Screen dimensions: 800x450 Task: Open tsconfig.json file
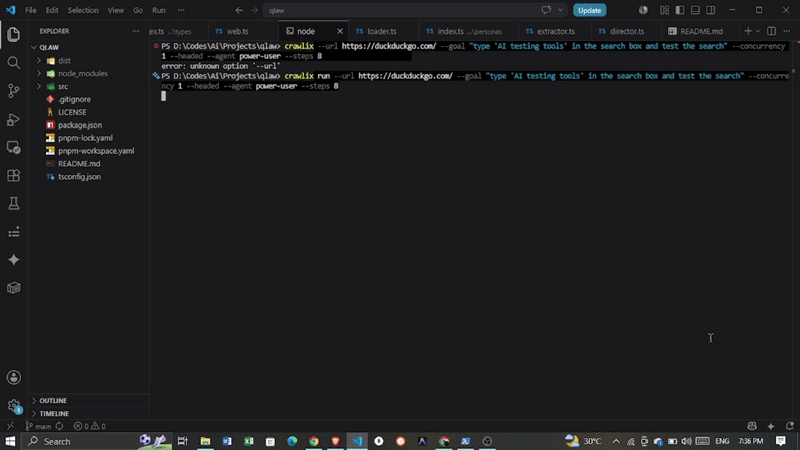pos(79,177)
